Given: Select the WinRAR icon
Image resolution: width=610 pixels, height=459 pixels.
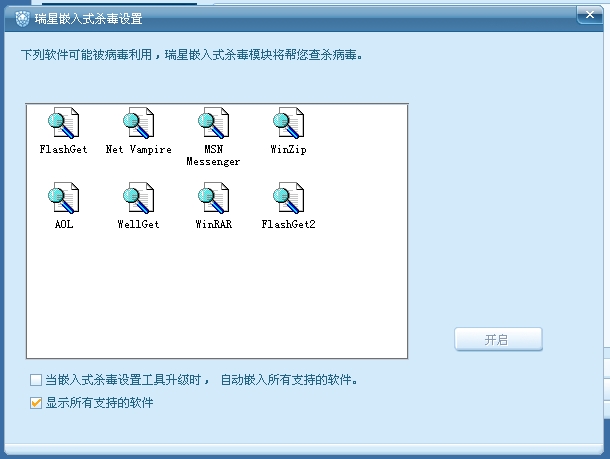Looking at the screenshot, I should pyautogui.click(x=214, y=198).
